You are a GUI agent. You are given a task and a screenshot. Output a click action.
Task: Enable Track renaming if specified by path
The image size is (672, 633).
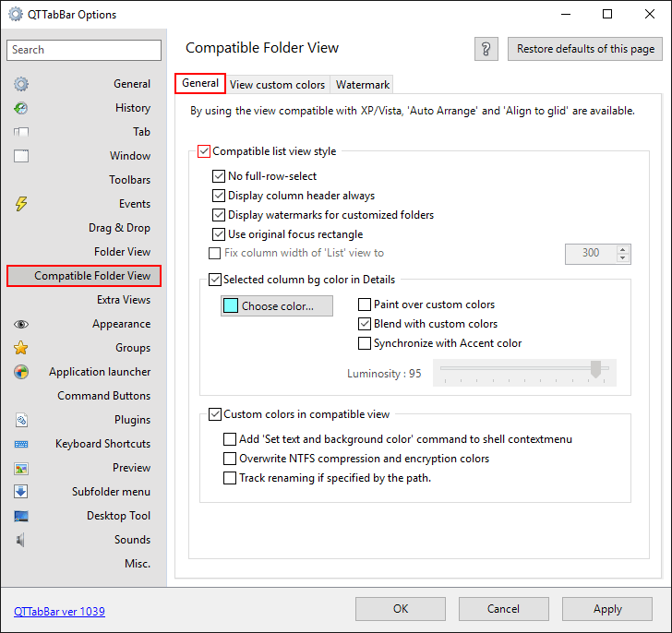coord(230,478)
